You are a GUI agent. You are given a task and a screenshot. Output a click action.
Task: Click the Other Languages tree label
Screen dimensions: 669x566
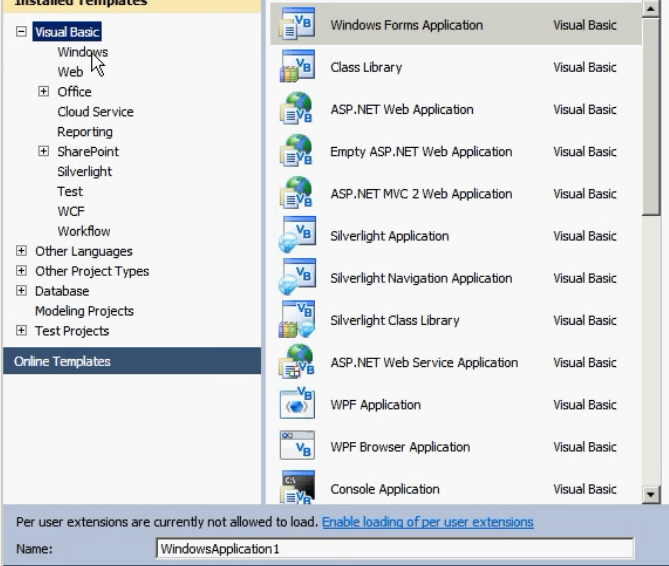[x=84, y=251]
